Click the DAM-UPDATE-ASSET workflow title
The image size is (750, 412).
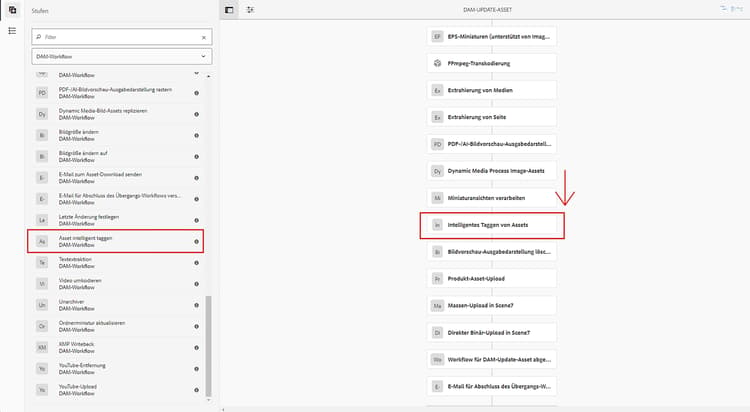coord(487,10)
